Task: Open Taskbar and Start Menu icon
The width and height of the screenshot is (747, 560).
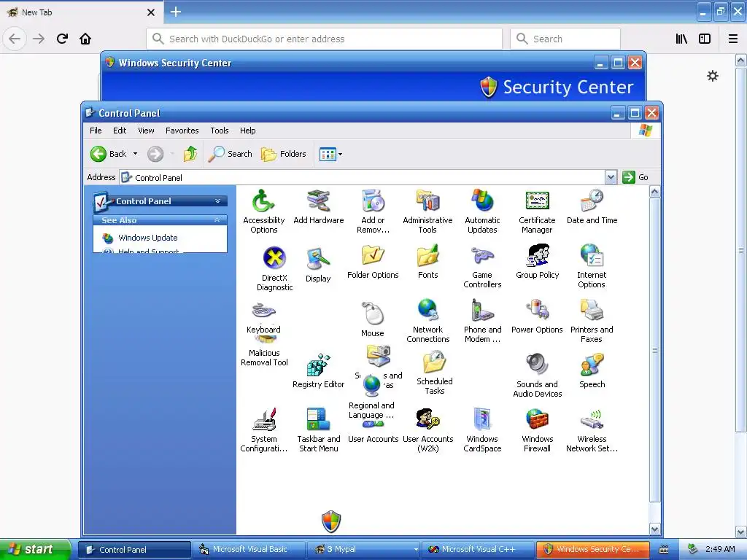Action: pyautogui.click(x=318, y=430)
